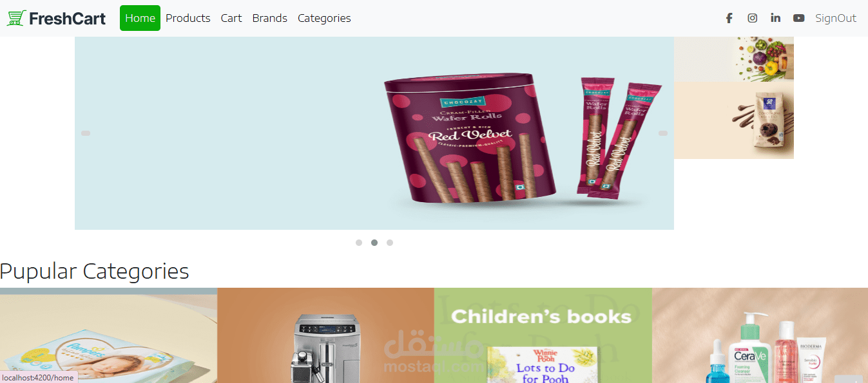Click next arrow on categories slider

tap(849, 380)
